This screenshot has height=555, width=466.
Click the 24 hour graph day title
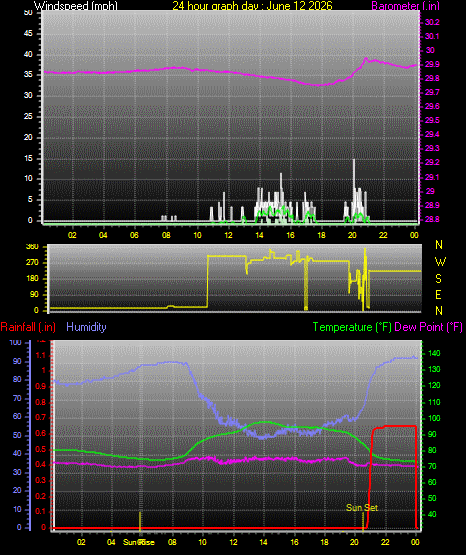253,5
